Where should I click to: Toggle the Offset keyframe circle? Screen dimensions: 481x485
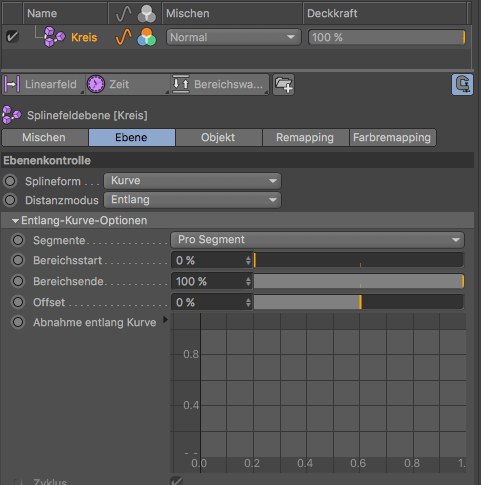click(18, 302)
